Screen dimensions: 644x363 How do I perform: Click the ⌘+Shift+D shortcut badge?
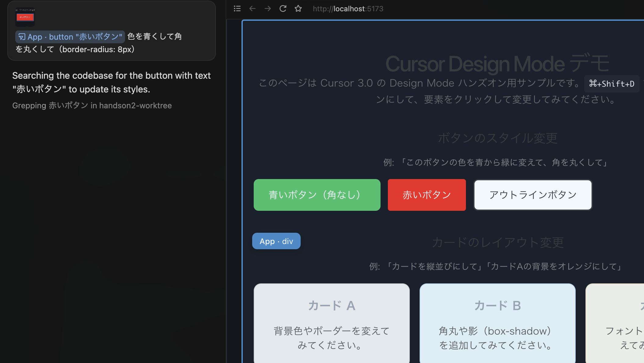click(x=611, y=84)
